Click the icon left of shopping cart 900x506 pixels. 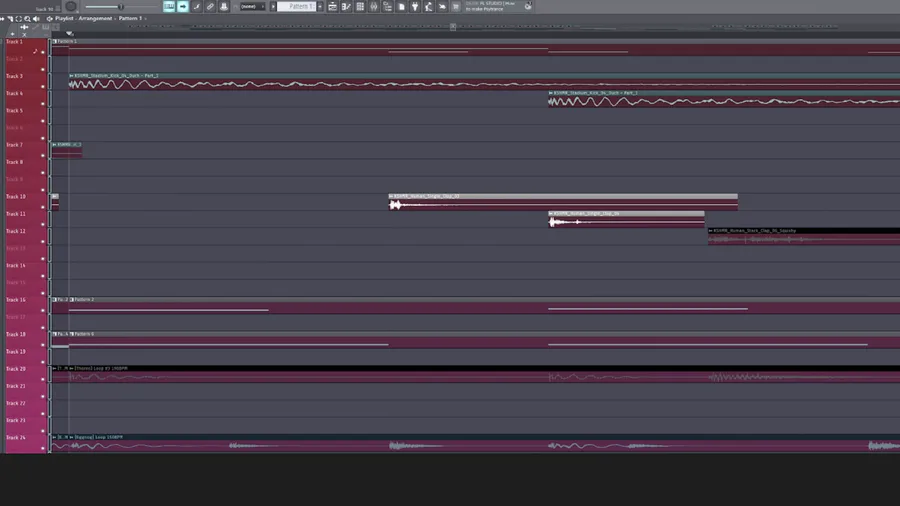tap(443, 6)
